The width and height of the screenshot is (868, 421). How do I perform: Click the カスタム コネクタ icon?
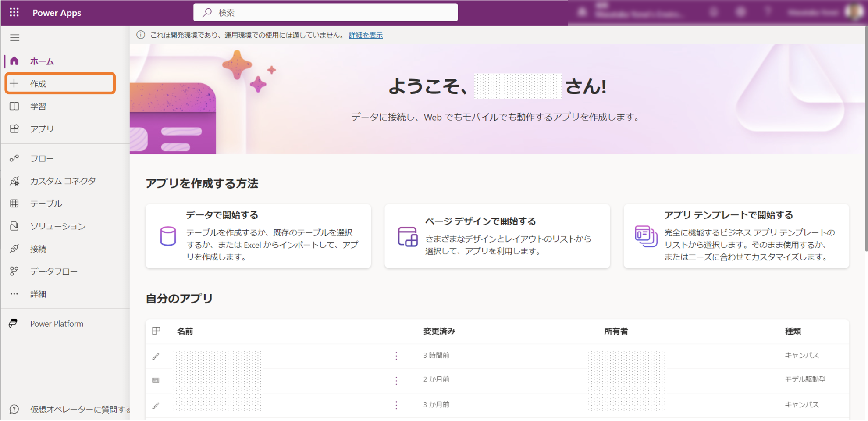pyautogui.click(x=14, y=181)
